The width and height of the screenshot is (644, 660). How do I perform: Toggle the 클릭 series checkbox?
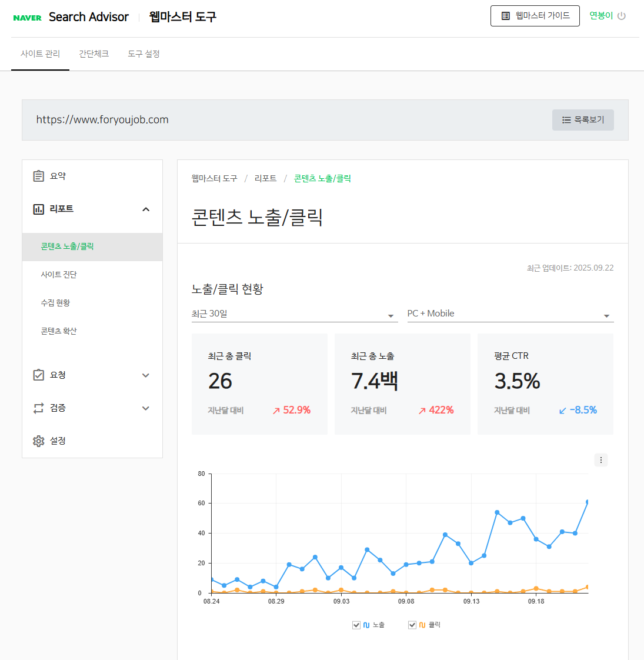pos(412,625)
